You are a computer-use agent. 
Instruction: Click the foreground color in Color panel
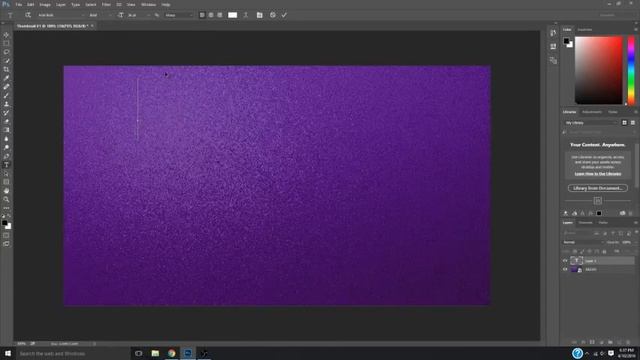[567, 41]
